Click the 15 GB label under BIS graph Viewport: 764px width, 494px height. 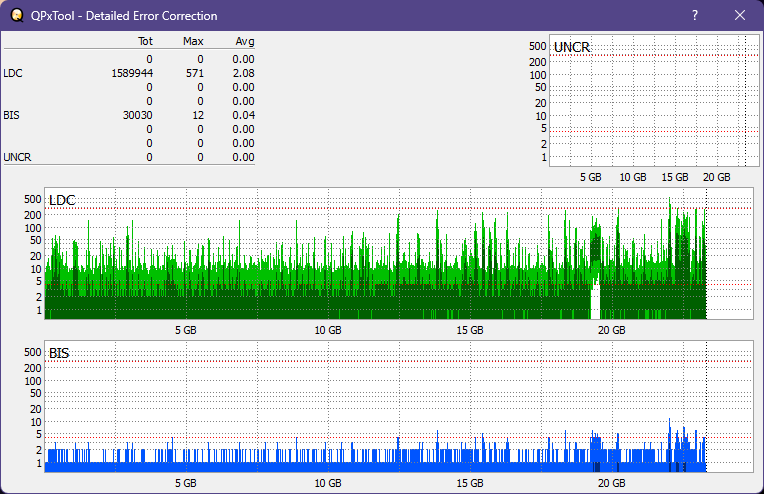pyautogui.click(x=470, y=483)
